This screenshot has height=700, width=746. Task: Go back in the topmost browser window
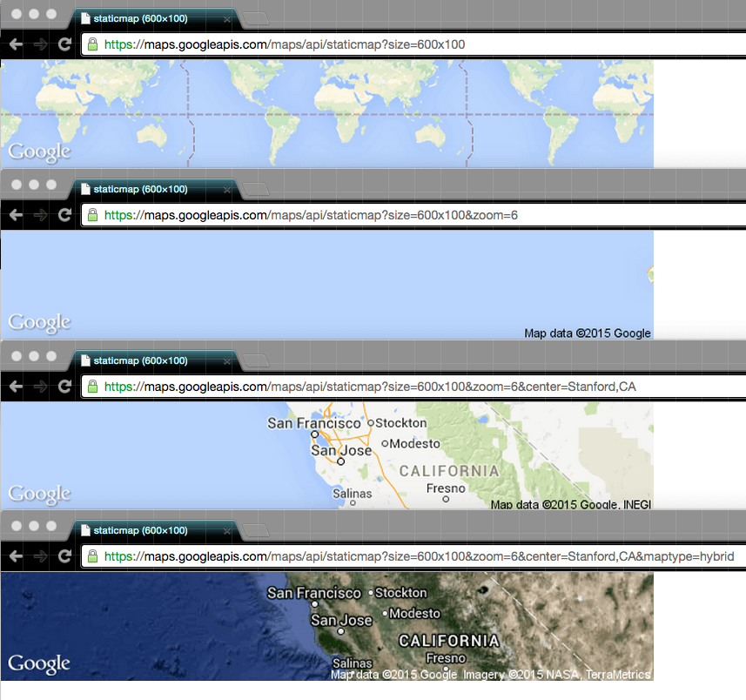(16, 44)
